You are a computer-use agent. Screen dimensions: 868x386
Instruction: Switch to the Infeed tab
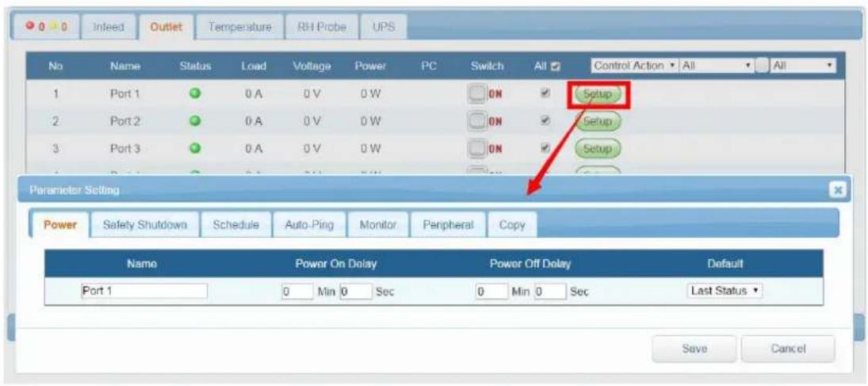coord(109,27)
